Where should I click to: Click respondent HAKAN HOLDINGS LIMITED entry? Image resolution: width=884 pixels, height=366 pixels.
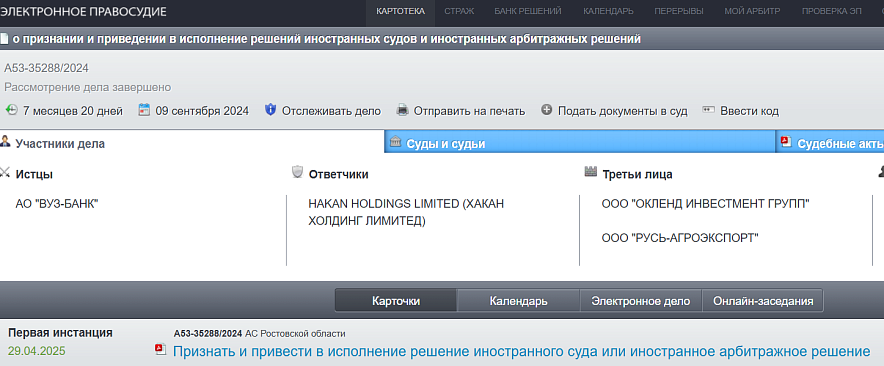(x=406, y=213)
